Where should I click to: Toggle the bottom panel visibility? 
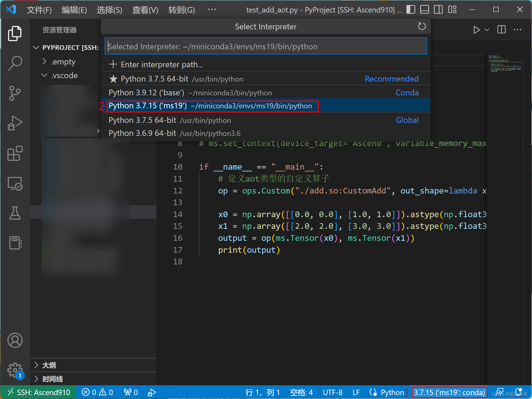[x=424, y=10]
